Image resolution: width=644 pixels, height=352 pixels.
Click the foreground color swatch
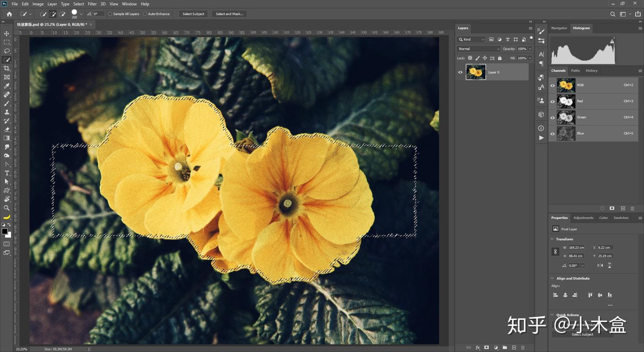coord(4,231)
